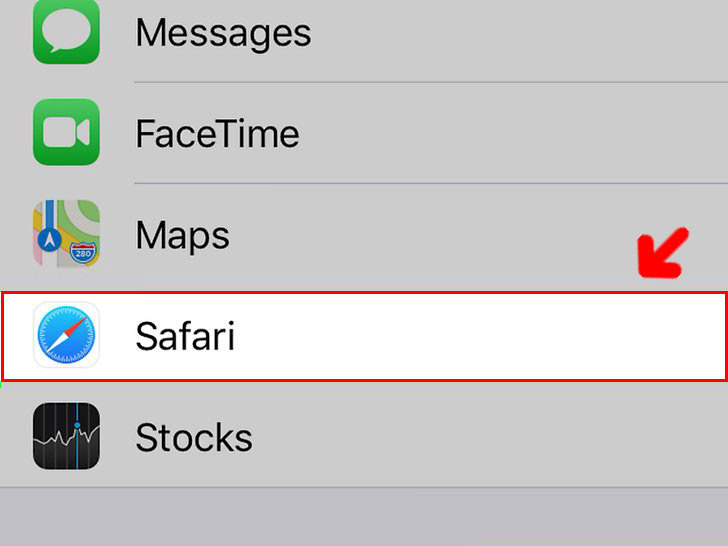This screenshot has height=546, width=728.
Task: Open Messages settings via its text label
Action: [x=223, y=33]
